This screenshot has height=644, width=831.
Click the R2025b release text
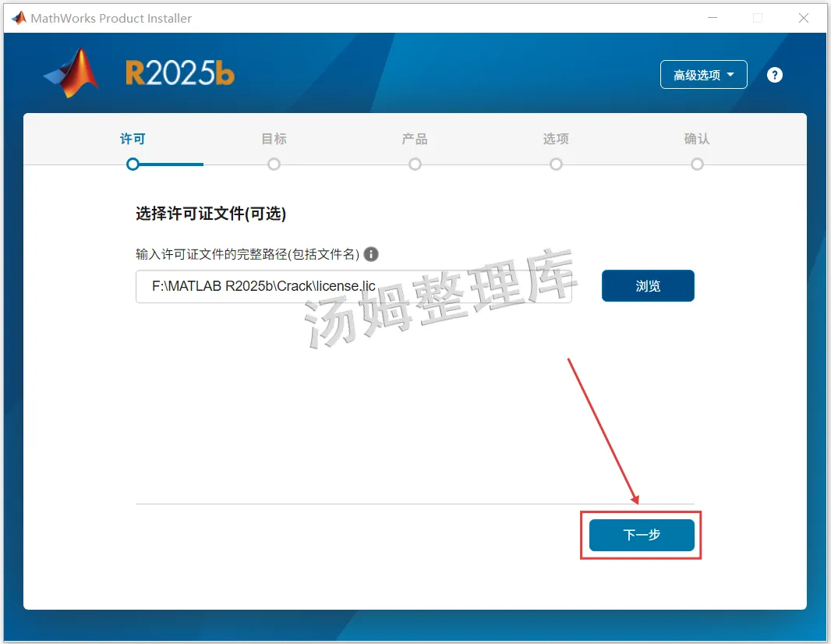click(179, 73)
